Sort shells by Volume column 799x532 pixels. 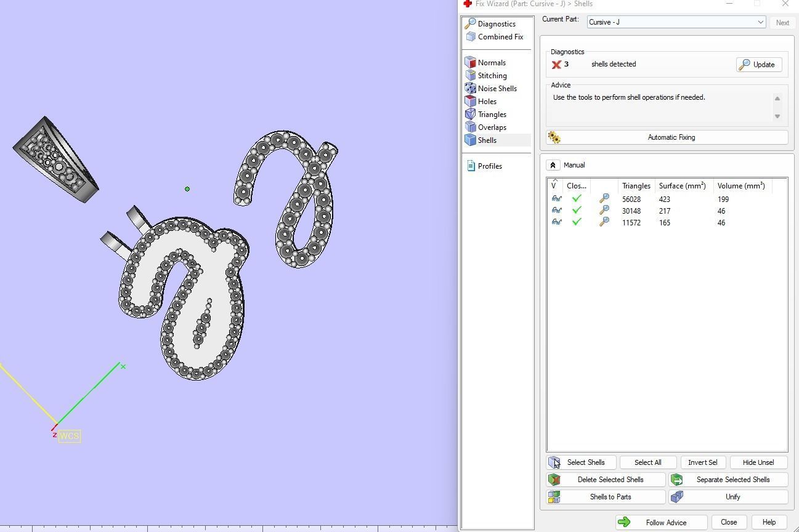click(x=742, y=185)
